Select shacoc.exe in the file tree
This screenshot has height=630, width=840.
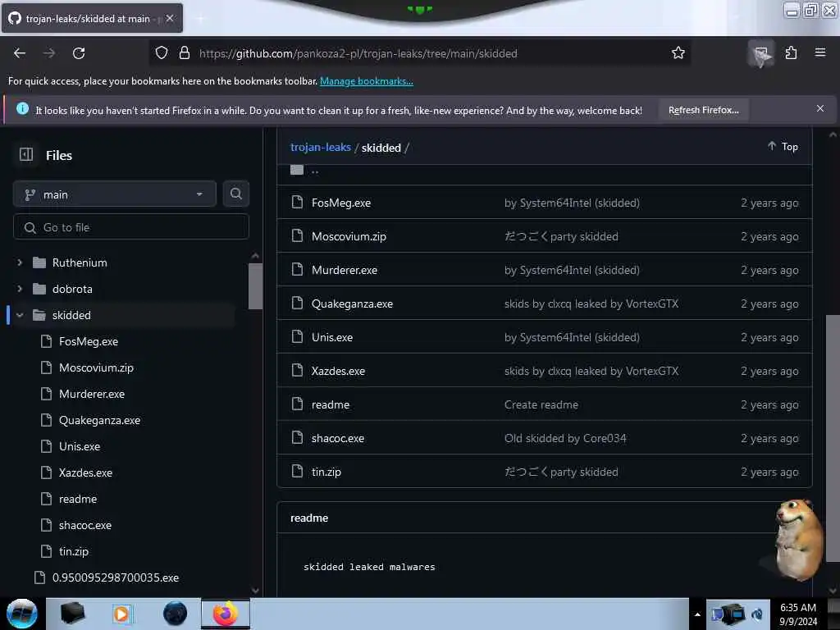coord(85,525)
